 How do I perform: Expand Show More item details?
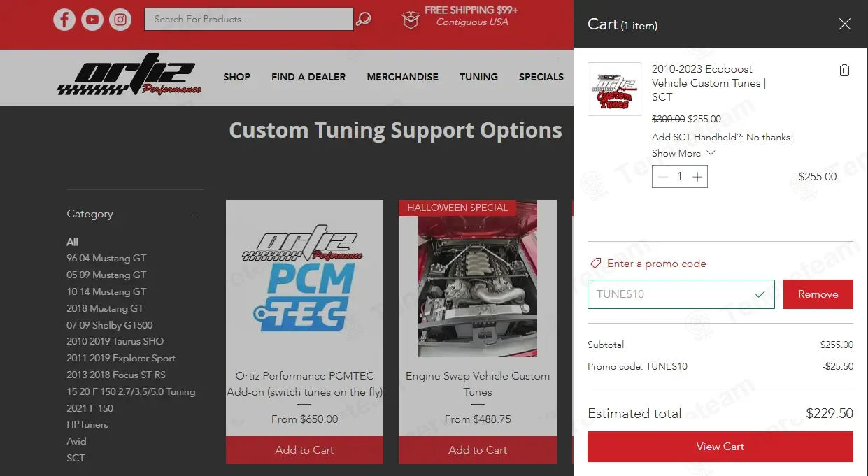(683, 153)
